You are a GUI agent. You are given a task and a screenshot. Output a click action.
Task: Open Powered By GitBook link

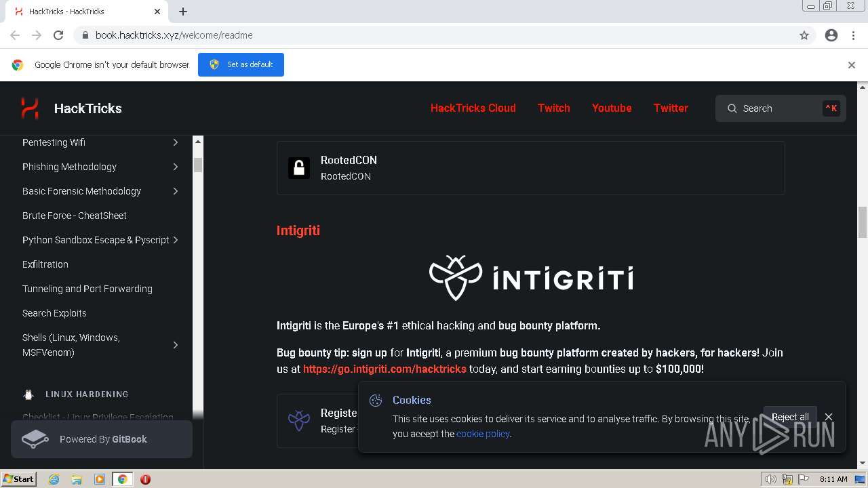click(102, 439)
